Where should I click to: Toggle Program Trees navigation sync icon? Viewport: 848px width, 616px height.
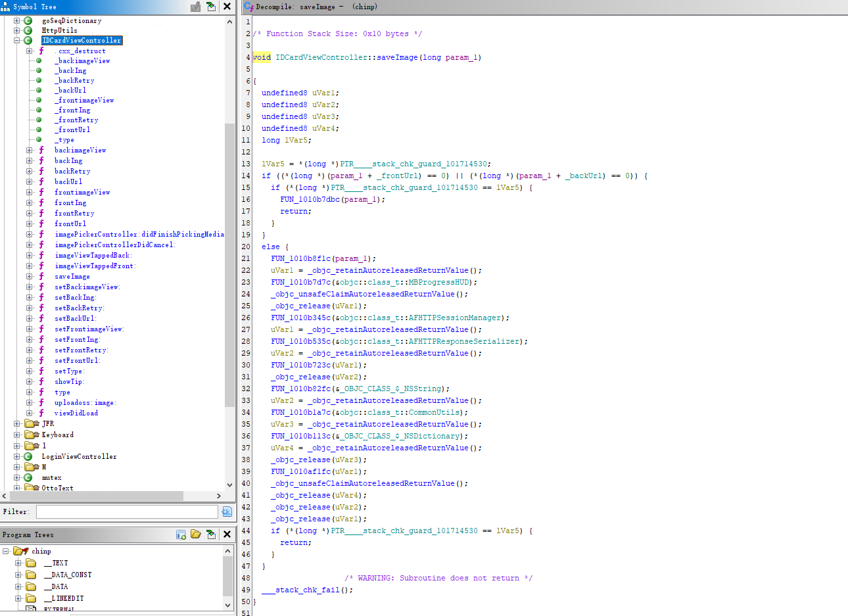211,534
